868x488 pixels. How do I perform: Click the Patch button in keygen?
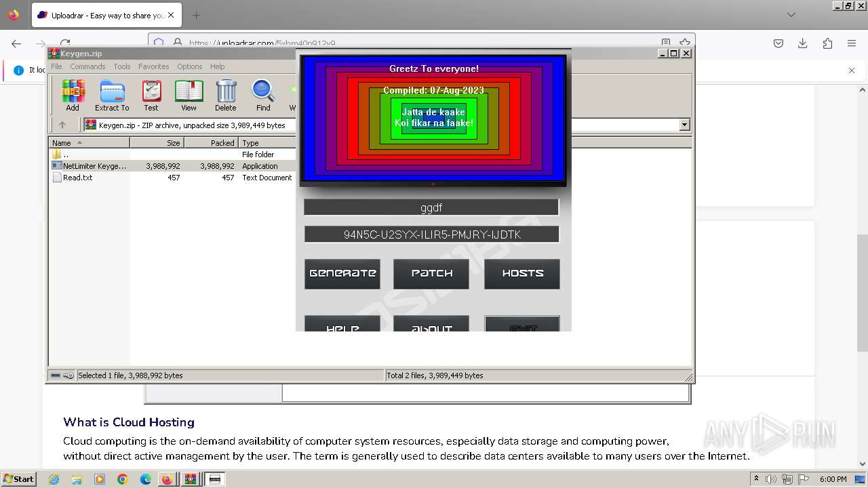pyautogui.click(x=431, y=274)
